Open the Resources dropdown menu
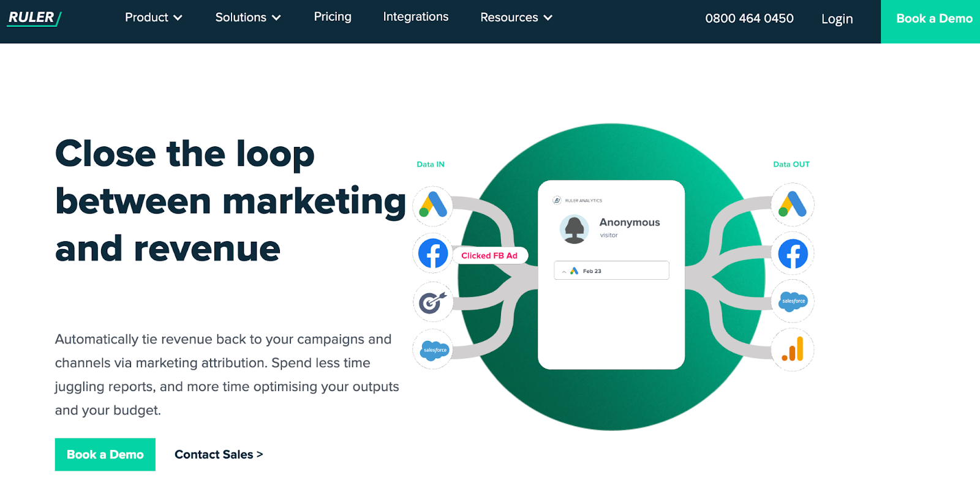This screenshot has height=483, width=980. (x=516, y=18)
